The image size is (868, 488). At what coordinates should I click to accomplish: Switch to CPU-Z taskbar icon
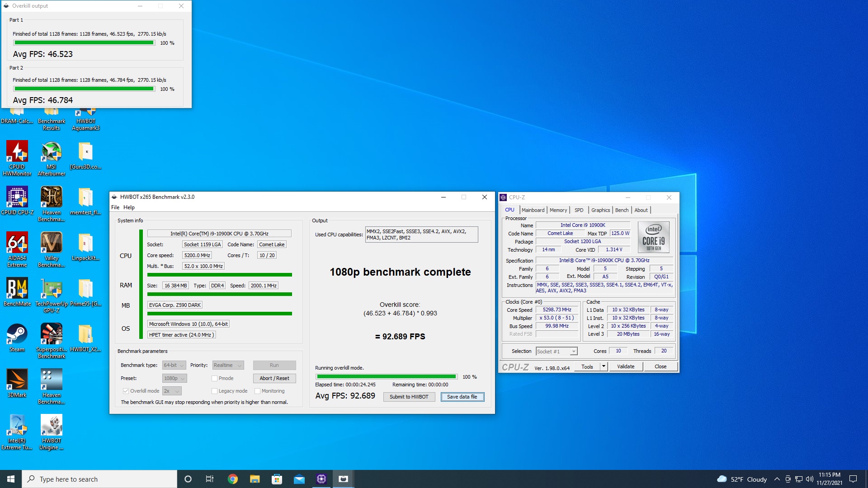click(321, 479)
